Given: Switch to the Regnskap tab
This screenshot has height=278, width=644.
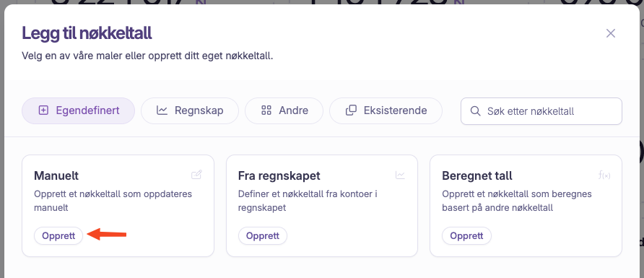Looking at the screenshot, I should click(x=190, y=110).
